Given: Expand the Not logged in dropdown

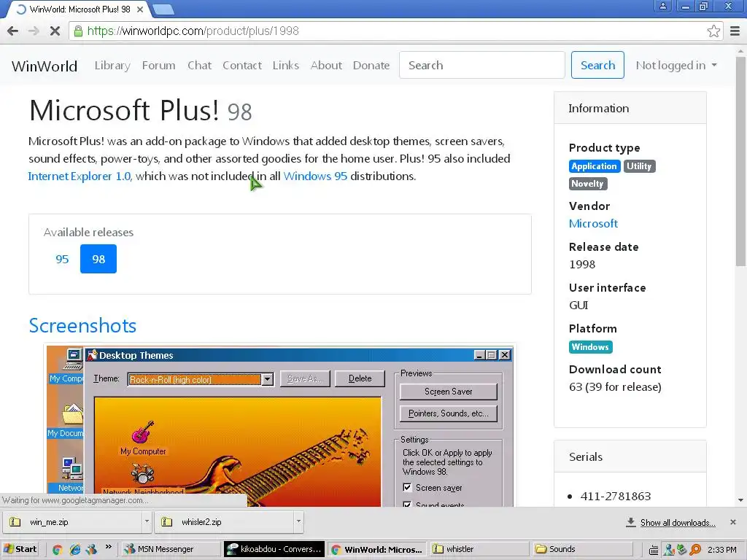Looking at the screenshot, I should (676, 65).
